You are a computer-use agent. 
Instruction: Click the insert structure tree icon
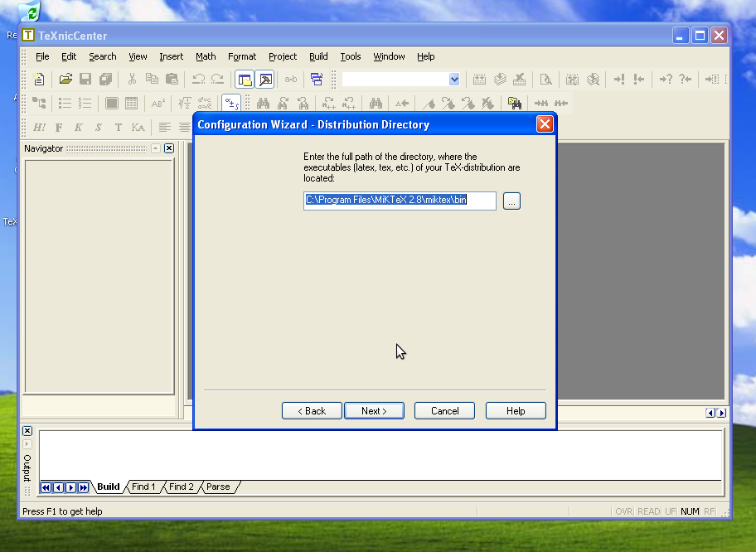pyautogui.click(x=39, y=103)
